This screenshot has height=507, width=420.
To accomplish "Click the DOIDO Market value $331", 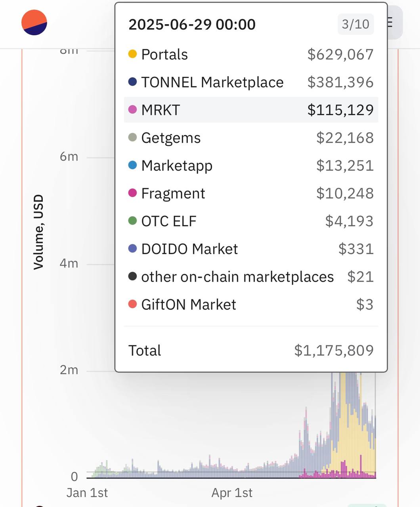I will [x=356, y=249].
